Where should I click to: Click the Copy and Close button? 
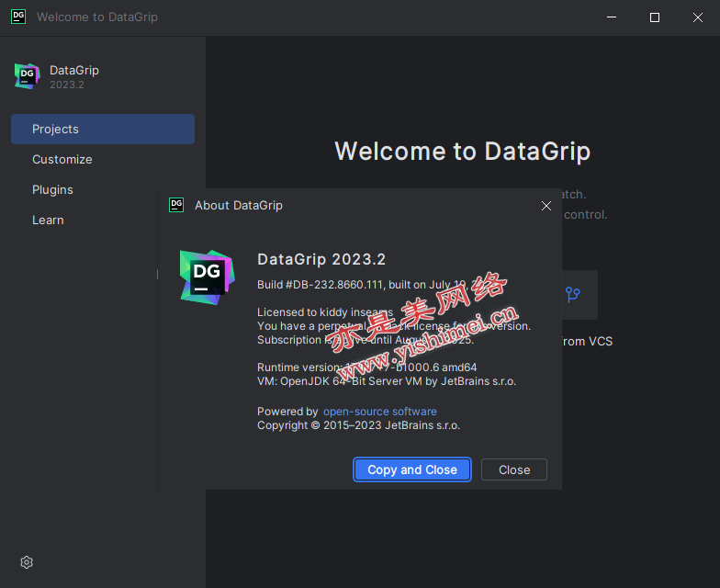[x=412, y=469]
